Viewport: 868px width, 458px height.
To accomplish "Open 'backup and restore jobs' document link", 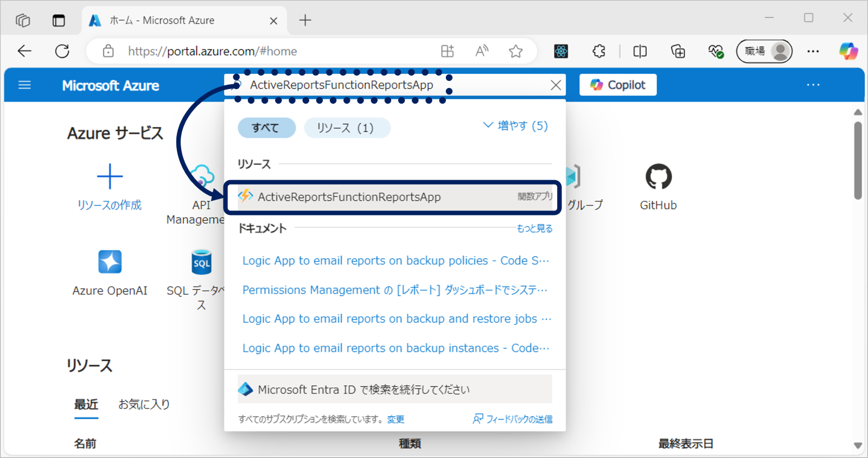I will (397, 319).
